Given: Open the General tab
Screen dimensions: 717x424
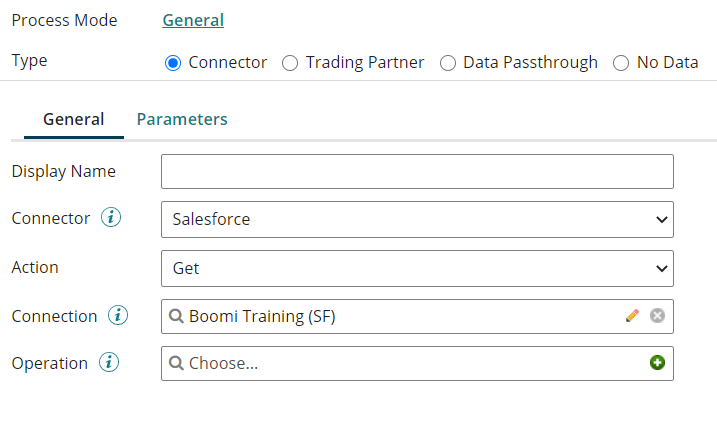Looking at the screenshot, I should [x=73, y=119].
